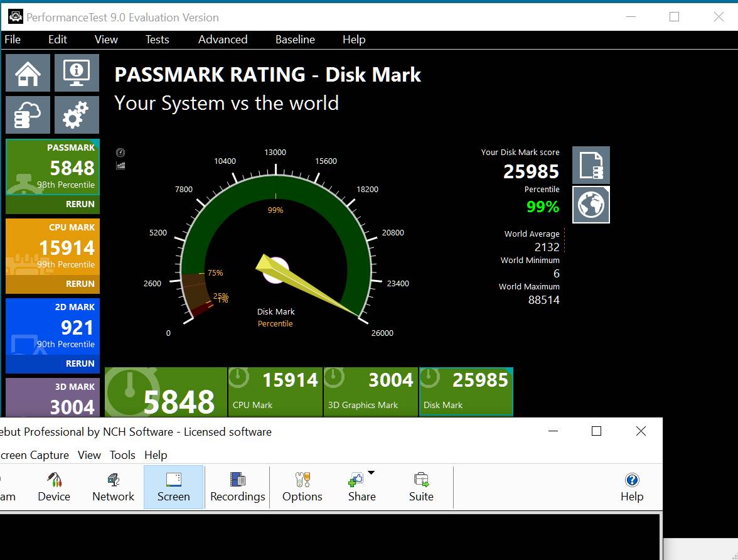
Task: Open the PerformanceTest Edit menu
Action: click(58, 40)
